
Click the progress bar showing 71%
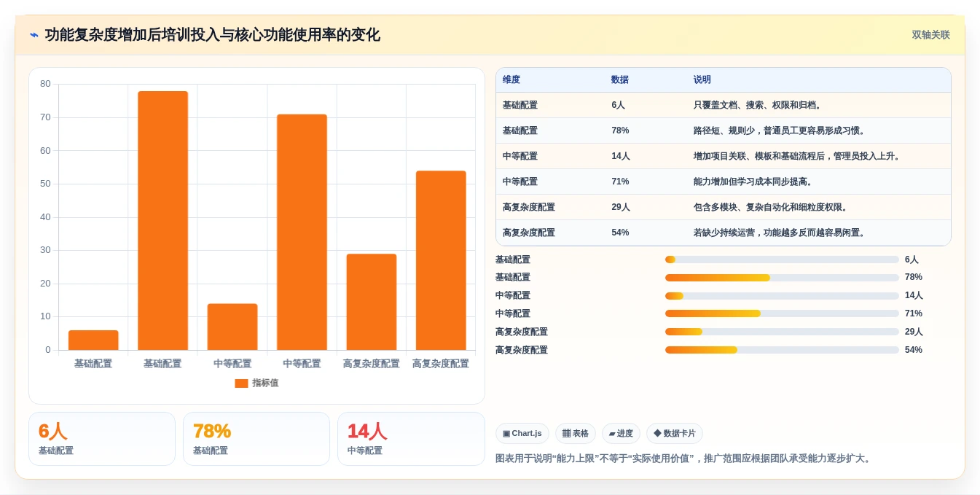782,314
